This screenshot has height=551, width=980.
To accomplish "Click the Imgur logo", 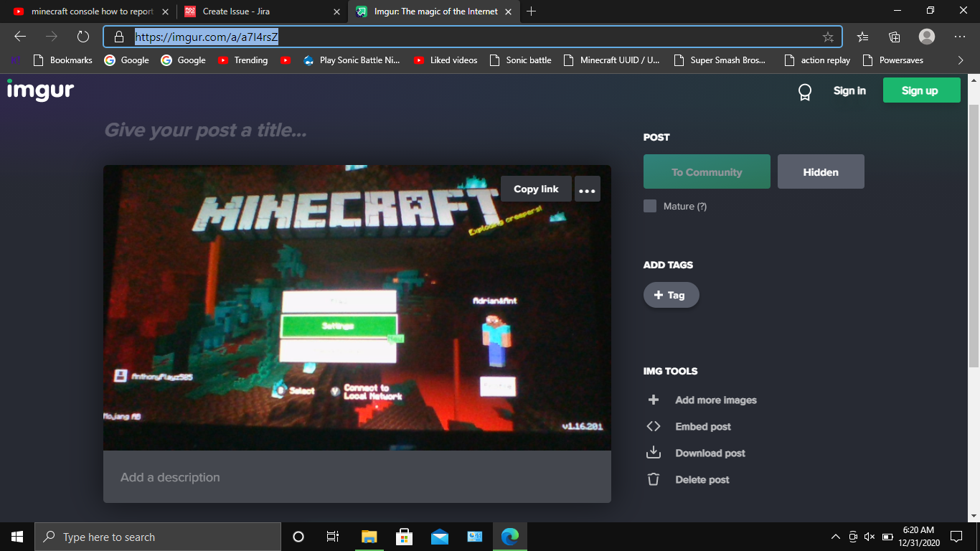I will coord(40,90).
